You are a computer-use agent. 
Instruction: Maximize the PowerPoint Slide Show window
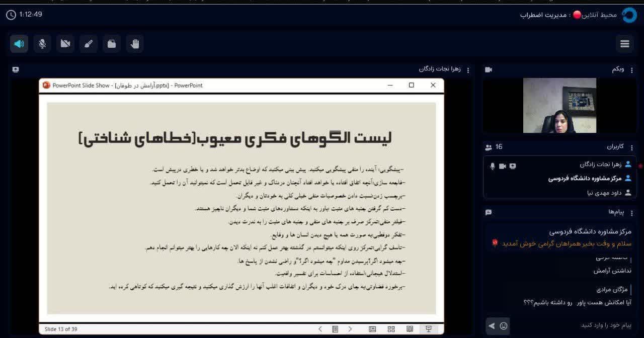[412, 86]
